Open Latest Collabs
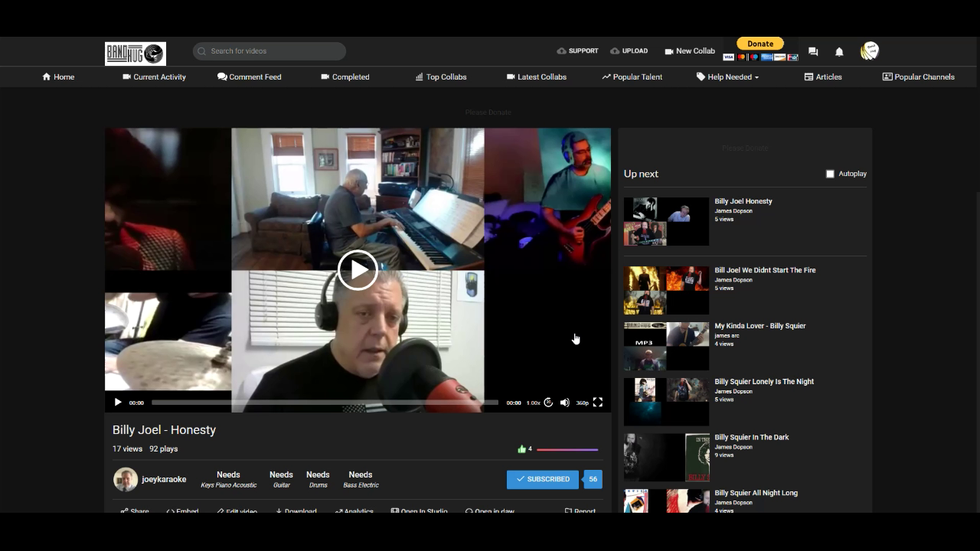Screen dimensions: 980x551 (537, 77)
